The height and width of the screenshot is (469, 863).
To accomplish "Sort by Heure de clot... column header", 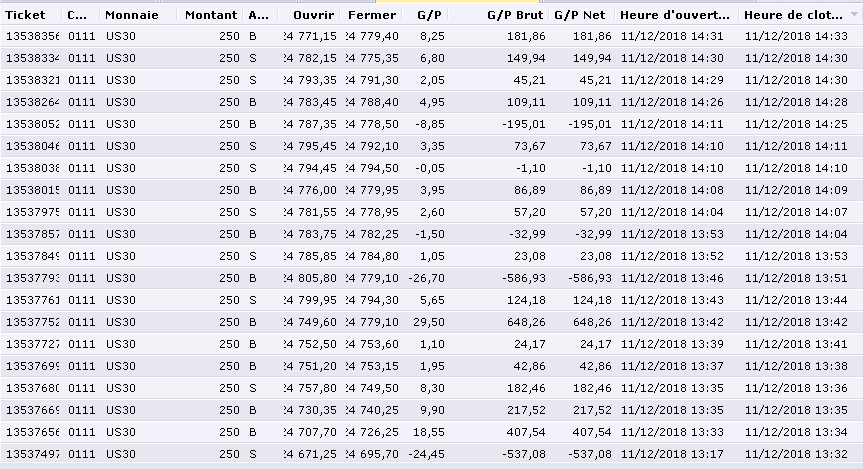I will 797,15.
